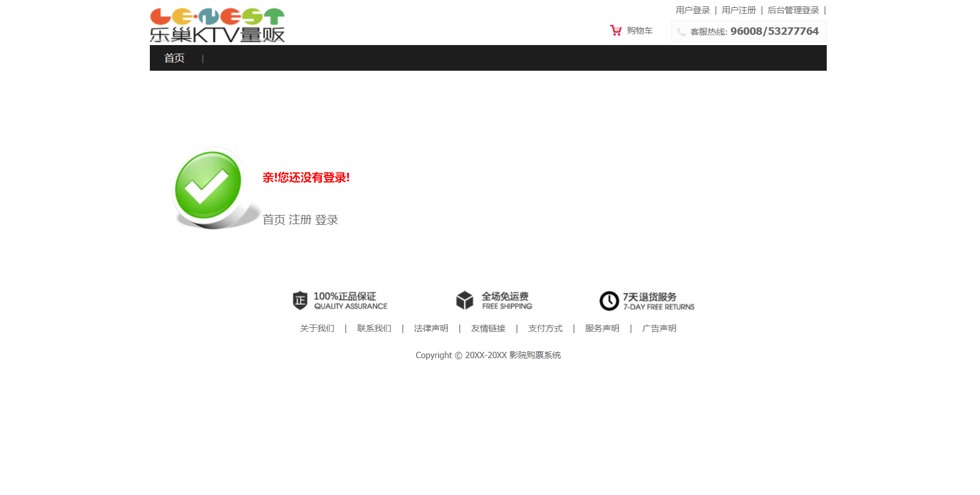Open 联系我们 footer link
The image size is (980, 495).
click(374, 328)
